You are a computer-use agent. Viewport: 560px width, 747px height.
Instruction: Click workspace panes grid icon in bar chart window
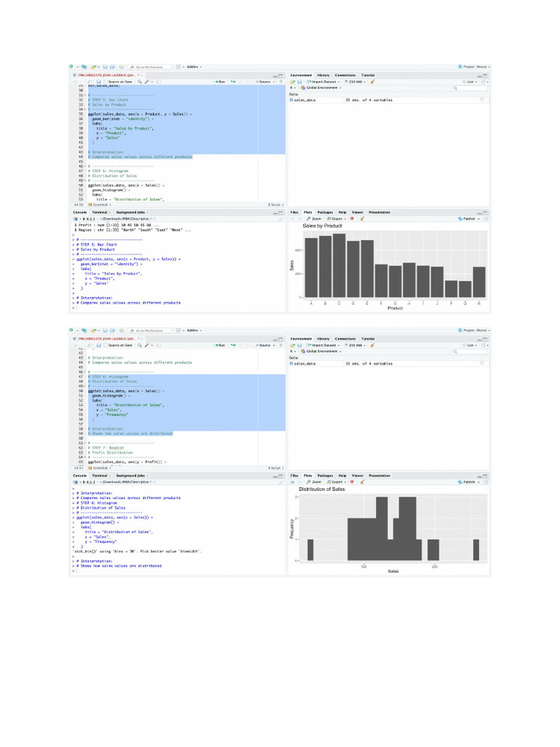pos(178,66)
